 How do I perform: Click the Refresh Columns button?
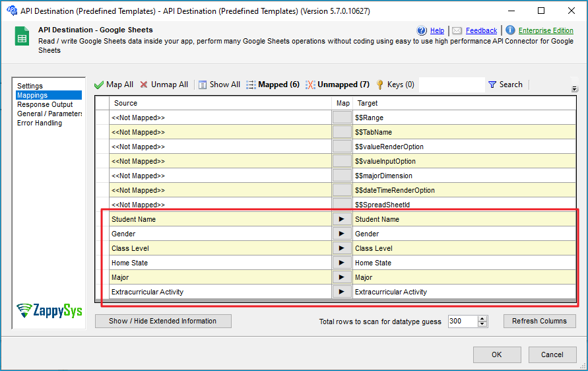539,321
